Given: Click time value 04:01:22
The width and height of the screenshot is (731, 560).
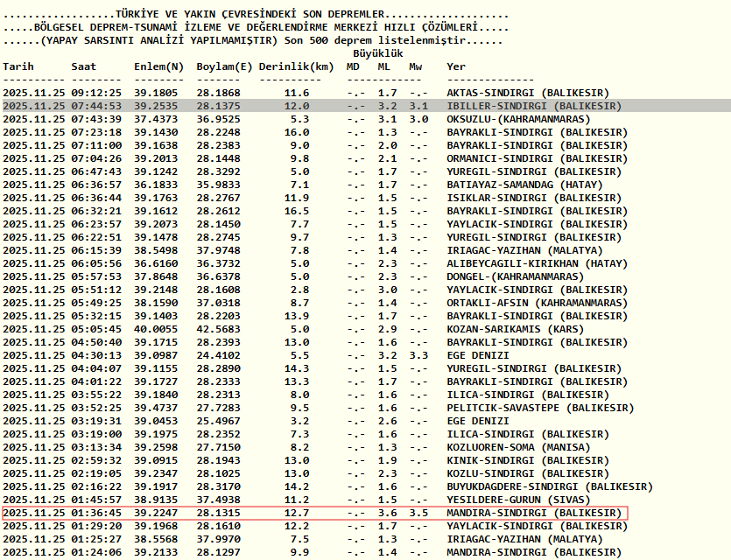Looking at the screenshot, I should pyautogui.click(x=96, y=381).
